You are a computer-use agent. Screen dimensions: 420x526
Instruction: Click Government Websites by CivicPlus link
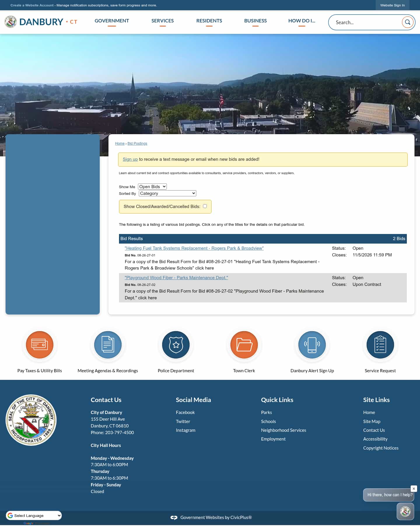216,518
